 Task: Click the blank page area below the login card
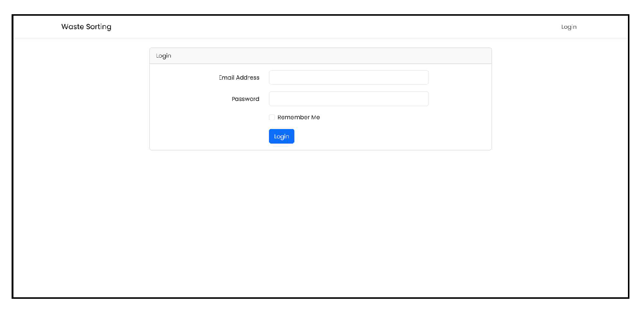pyautogui.click(x=321, y=224)
